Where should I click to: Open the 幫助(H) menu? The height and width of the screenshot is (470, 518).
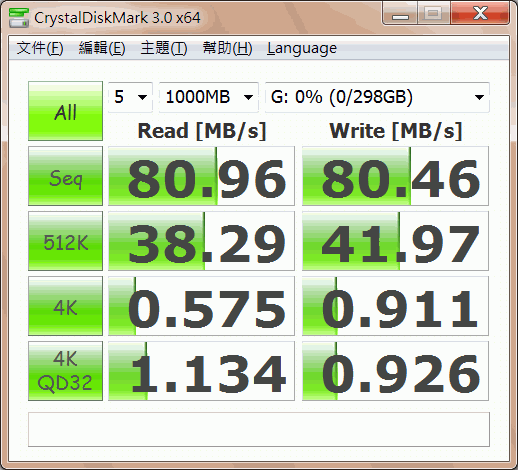click(x=227, y=48)
